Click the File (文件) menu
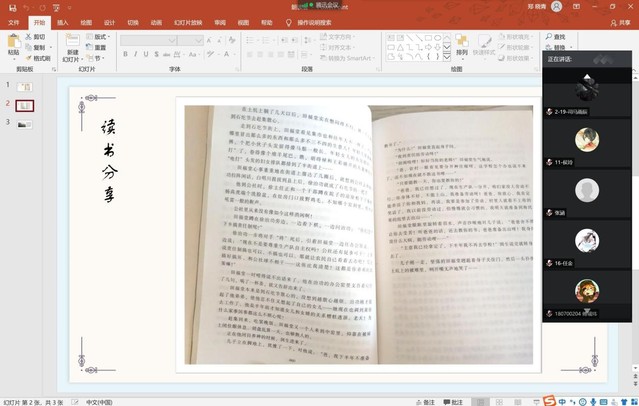This screenshot has height=406, width=639. (14, 21)
